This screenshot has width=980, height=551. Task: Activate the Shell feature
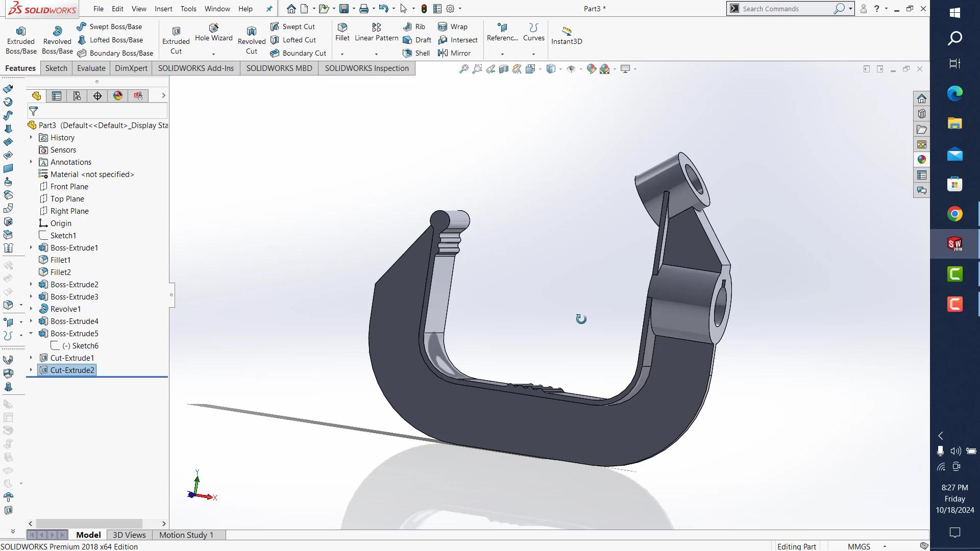tap(416, 53)
